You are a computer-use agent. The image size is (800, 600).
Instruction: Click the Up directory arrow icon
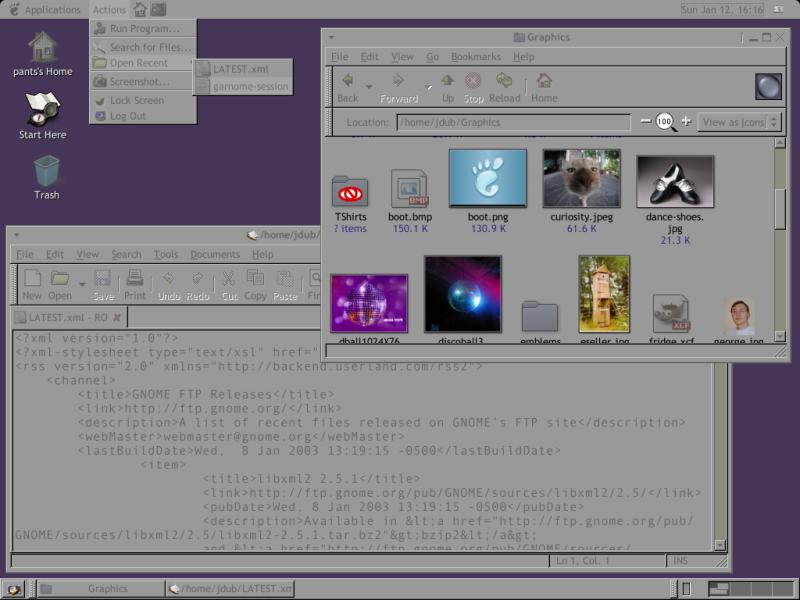pyautogui.click(x=447, y=82)
